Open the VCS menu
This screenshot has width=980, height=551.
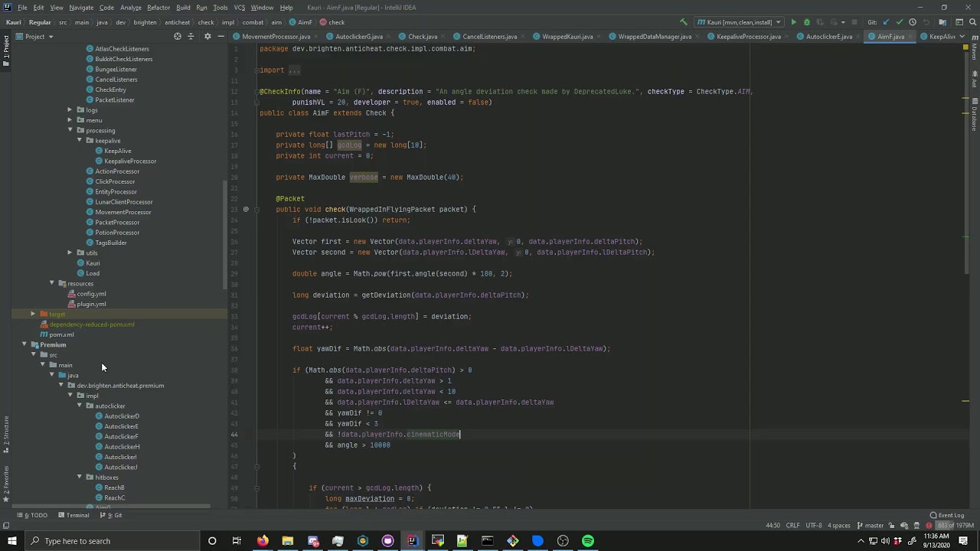pos(240,8)
